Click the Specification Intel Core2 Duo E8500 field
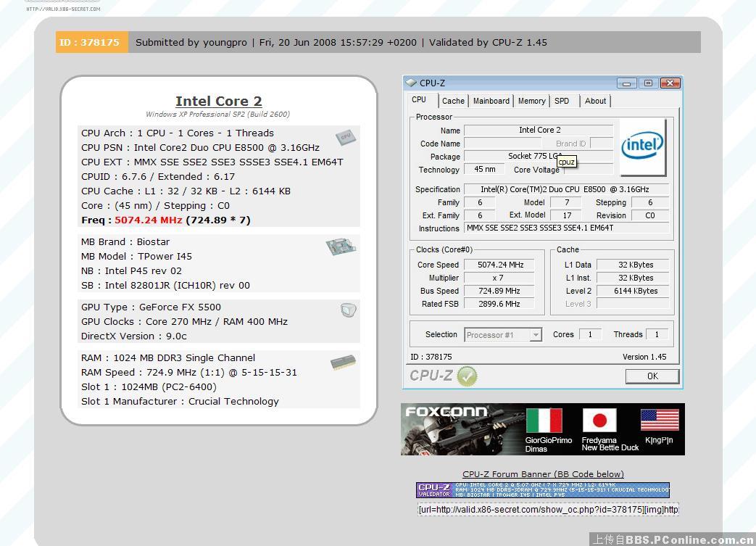Image resolution: width=756 pixels, height=546 pixels. (x=567, y=189)
